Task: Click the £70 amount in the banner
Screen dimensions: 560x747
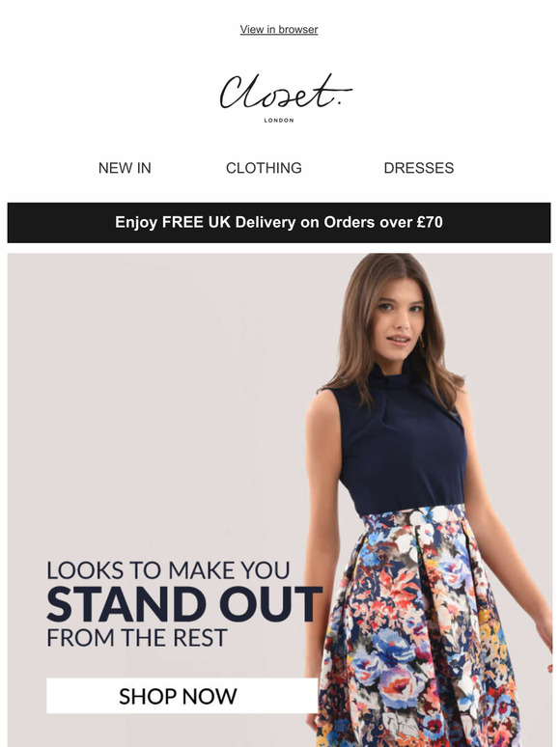Action: point(430,223)
